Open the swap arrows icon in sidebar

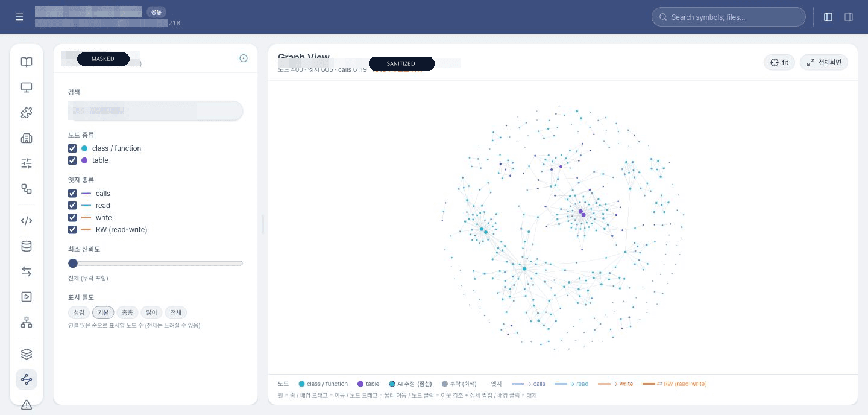pos(27,271)
